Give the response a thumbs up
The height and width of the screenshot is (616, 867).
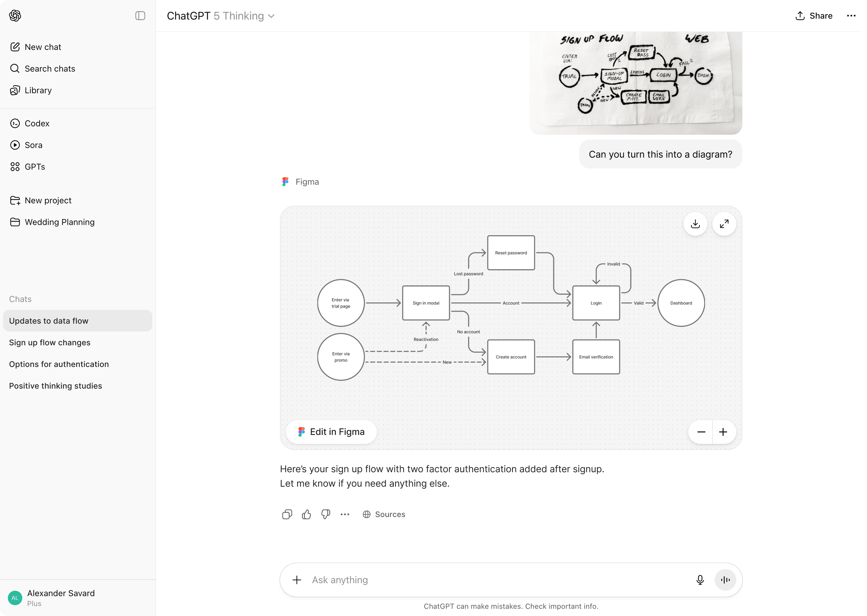(x=306, y=514)
